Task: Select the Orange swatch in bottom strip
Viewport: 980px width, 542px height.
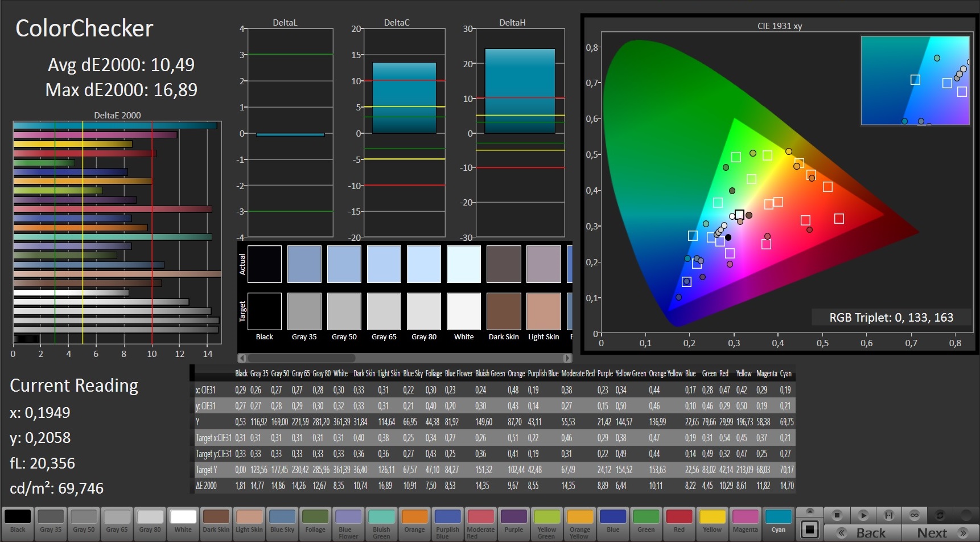Action: 414,523
